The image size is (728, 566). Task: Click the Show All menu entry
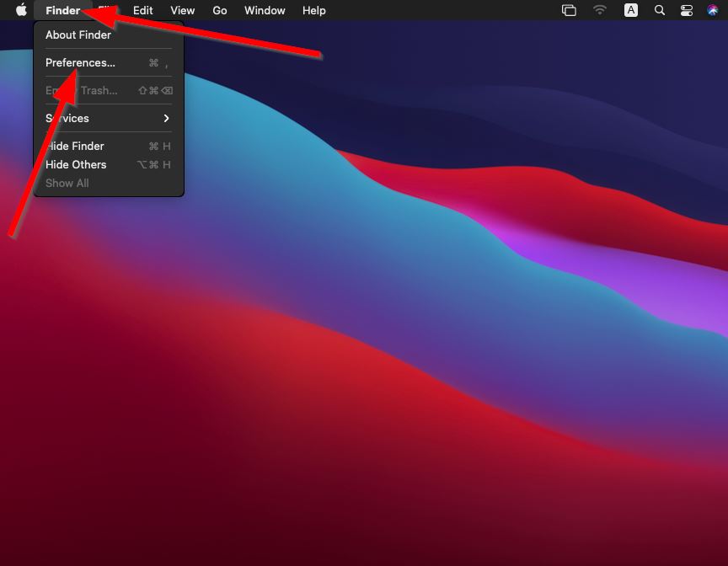tap(67, 183)
